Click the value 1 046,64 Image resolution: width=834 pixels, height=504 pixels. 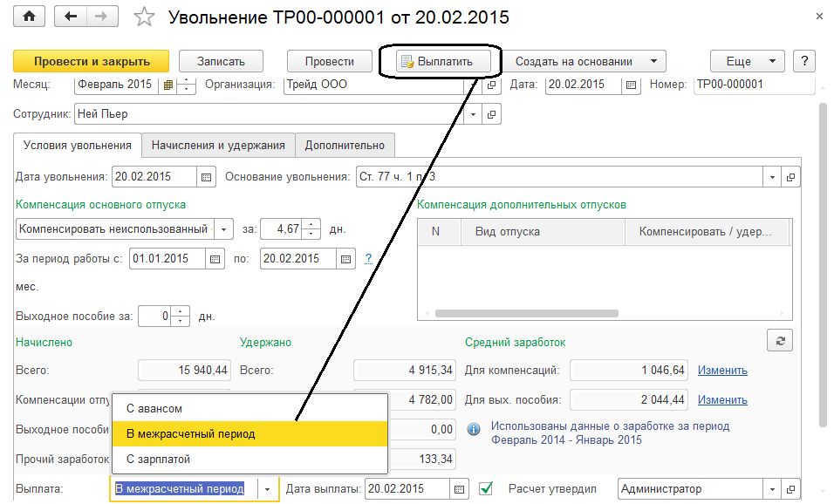tap(629, 371)
